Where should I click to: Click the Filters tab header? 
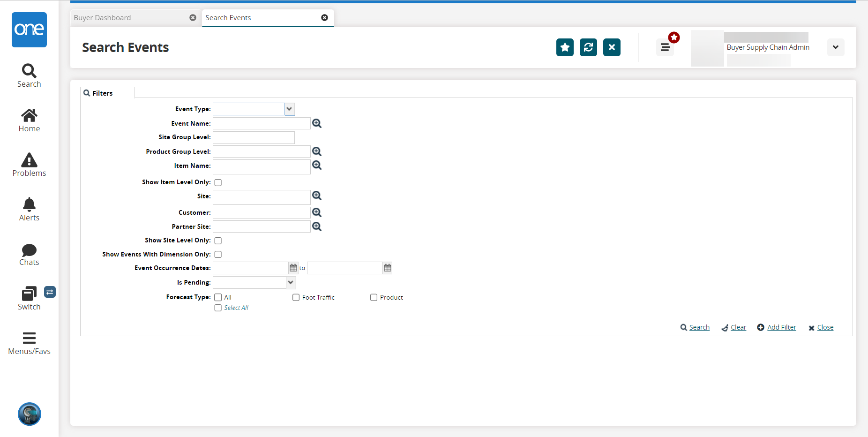107,93
